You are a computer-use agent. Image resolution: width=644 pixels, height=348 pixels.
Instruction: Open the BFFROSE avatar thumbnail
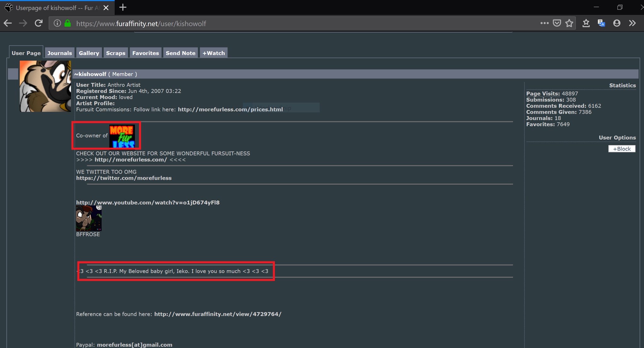(89, 218)
